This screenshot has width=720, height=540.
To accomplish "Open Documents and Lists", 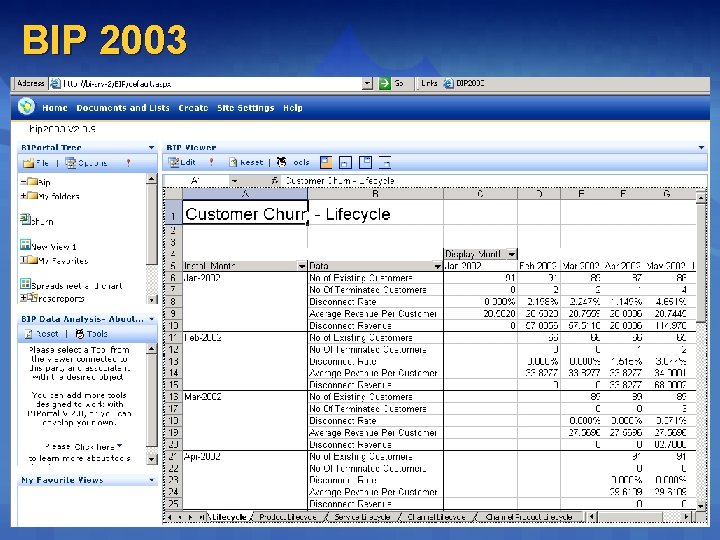I will pyautogui.click(x=123, y=108).
